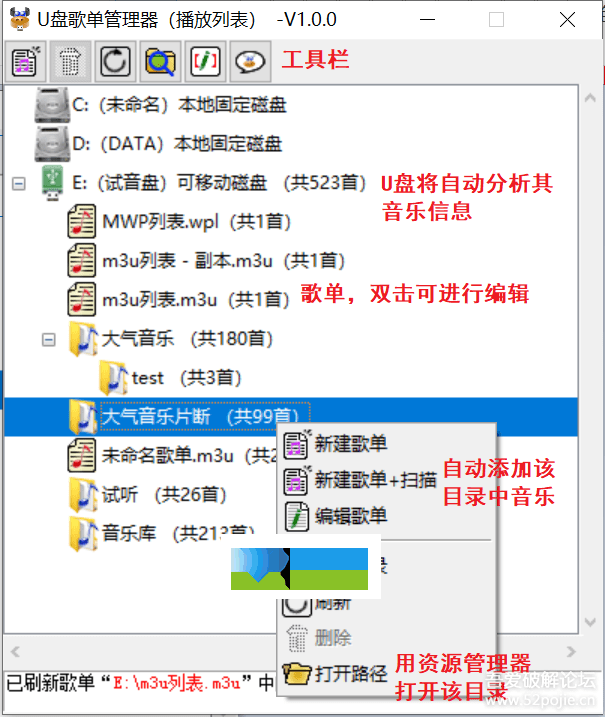Click the edit playlist toolbar icon
The width and height of the screenshot is (605, 717).
(x=205, y=61)
